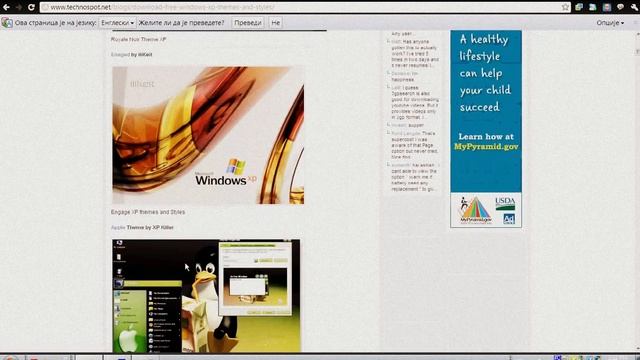This screenshot has width=640, height=360.
Task: Focus the technospot.net address bar
Action: click(302, 7)
